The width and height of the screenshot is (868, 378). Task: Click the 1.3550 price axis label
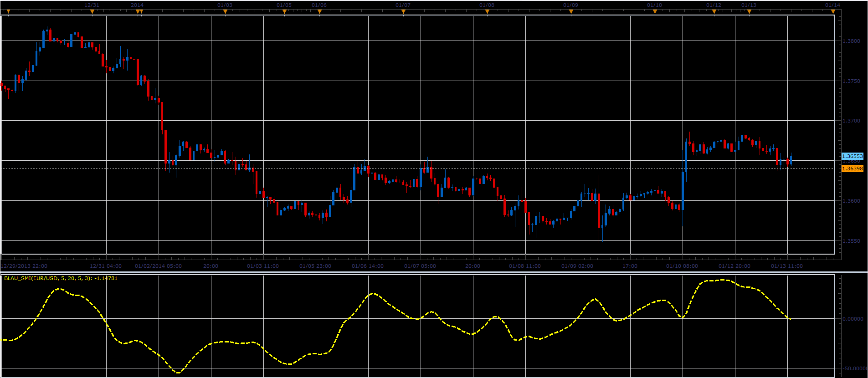coord(851,241)
